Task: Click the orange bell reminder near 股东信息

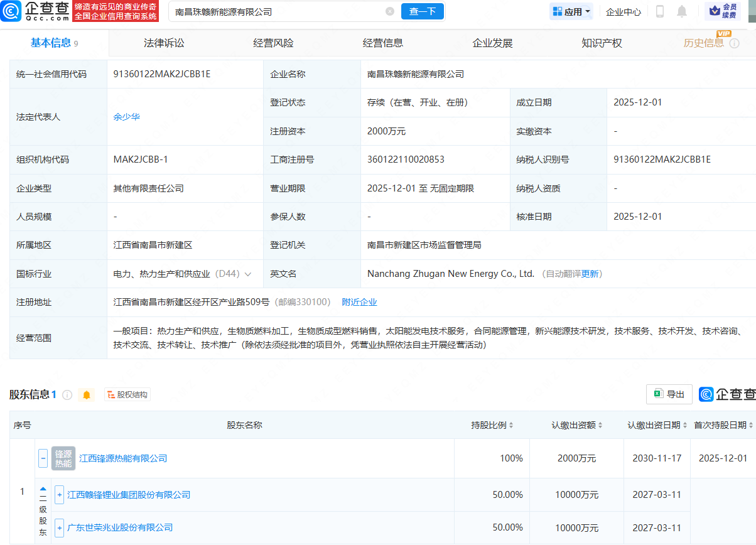Action: pos(87,395)
